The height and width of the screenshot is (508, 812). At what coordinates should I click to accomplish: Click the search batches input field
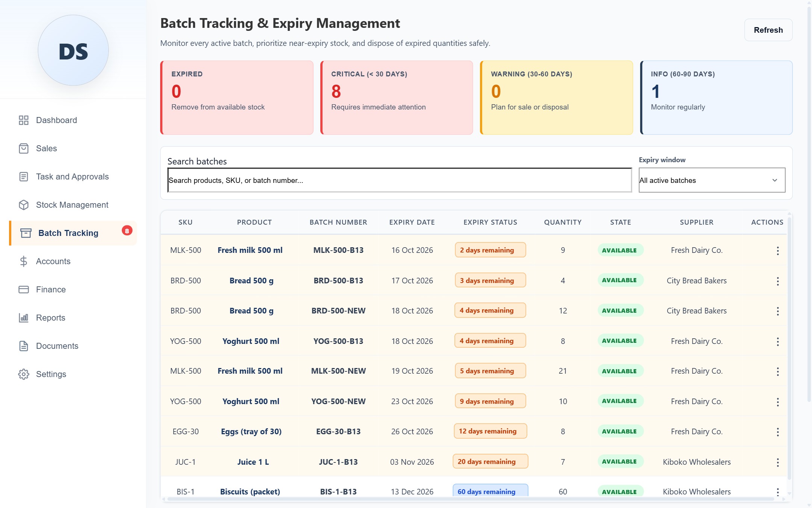pyautogui.click(x=400, y=180)
